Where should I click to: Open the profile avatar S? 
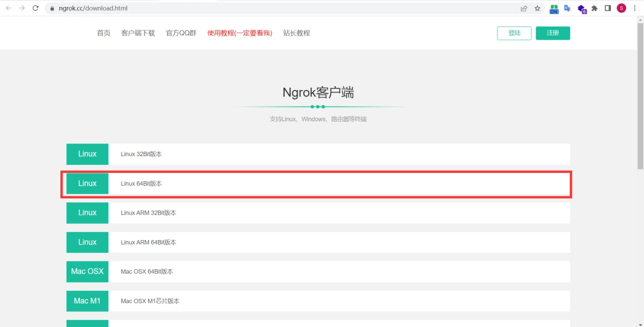click(621, 8)
